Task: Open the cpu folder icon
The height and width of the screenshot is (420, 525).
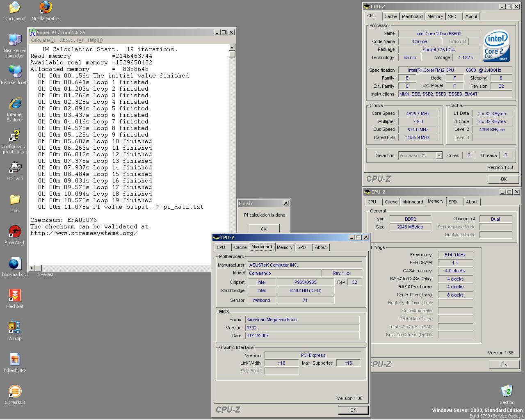Action: (15, 203)
